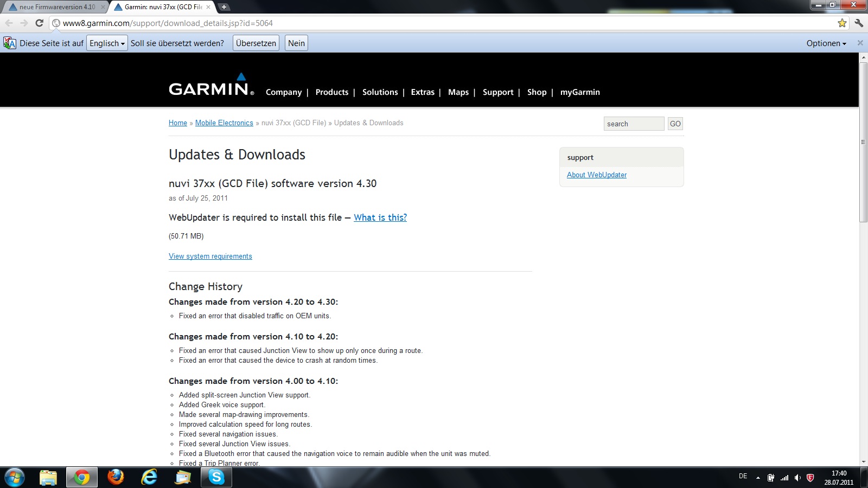868x488 pixels.
Task: Open the myGarmin menu
Action: pos(580,92)
